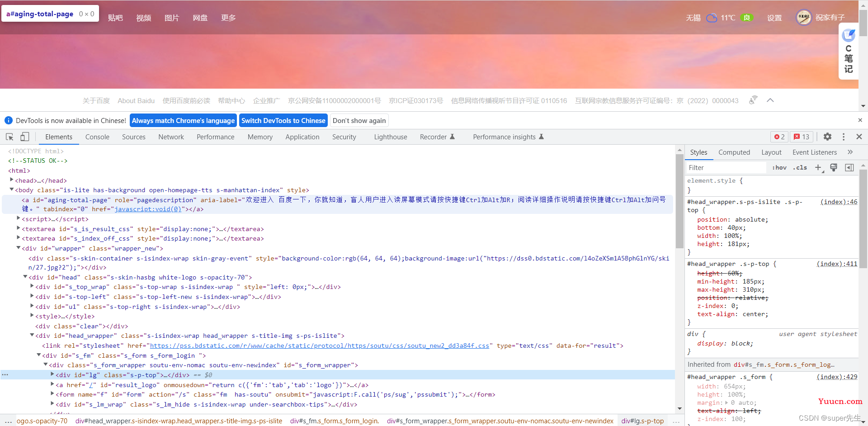Open the Event Listeners tab

[x=815, y=152]
